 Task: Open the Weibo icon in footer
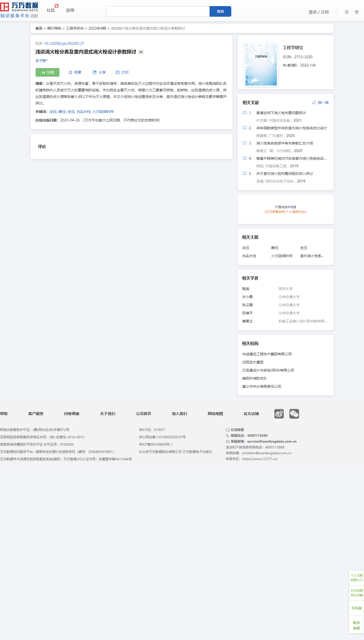tap(279, 414)
